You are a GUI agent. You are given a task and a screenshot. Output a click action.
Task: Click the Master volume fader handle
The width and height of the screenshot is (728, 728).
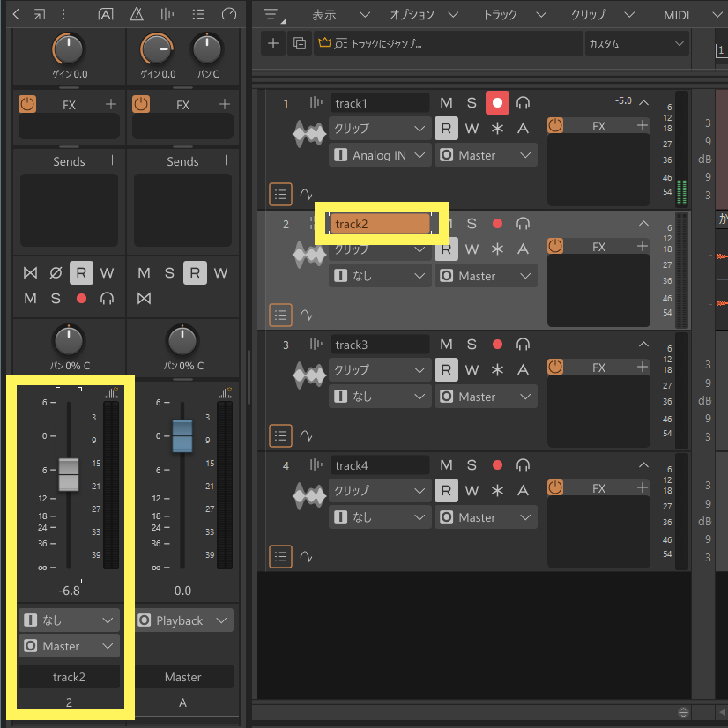(182, 435)
